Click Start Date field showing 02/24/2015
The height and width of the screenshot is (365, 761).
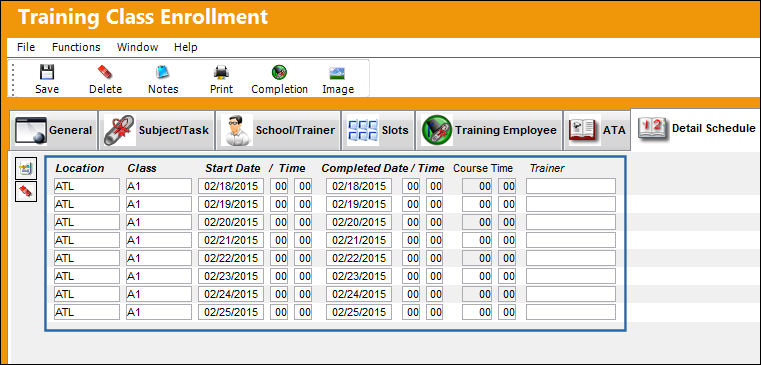pos(231,294)
